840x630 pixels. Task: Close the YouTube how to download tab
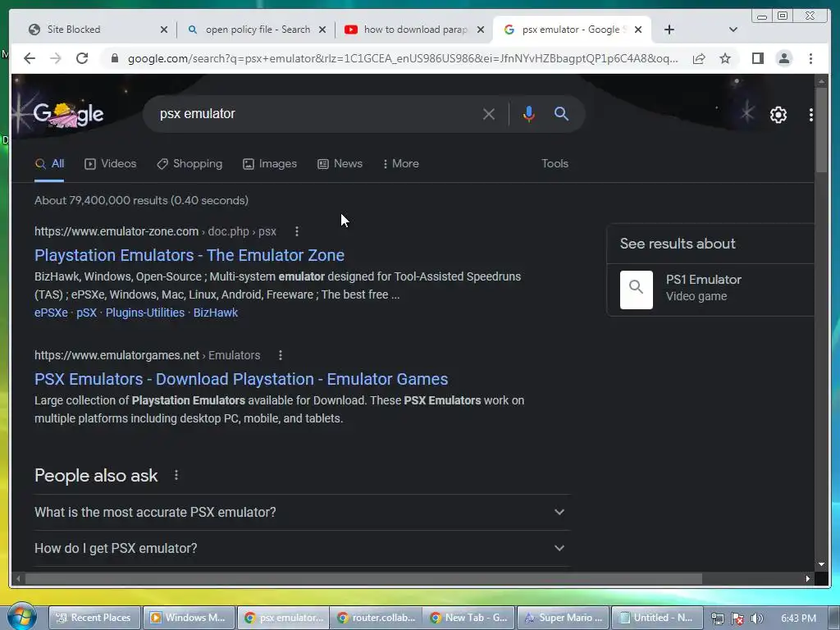481,30
